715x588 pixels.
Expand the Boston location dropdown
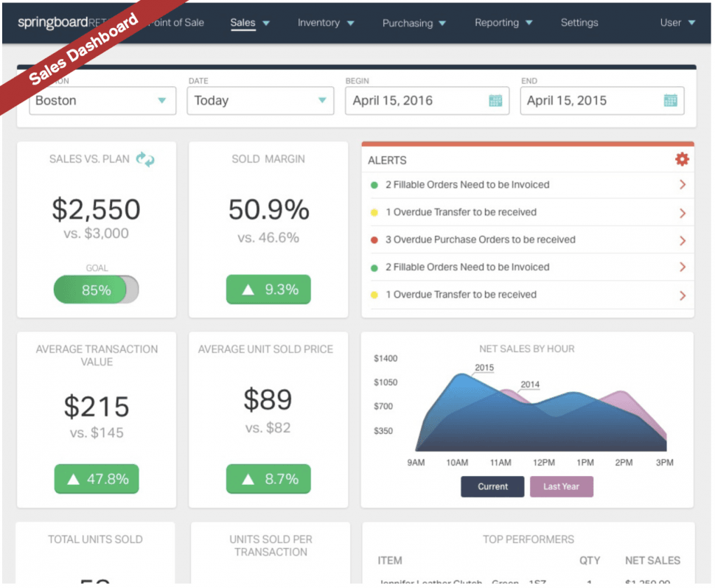click(161, 101)
